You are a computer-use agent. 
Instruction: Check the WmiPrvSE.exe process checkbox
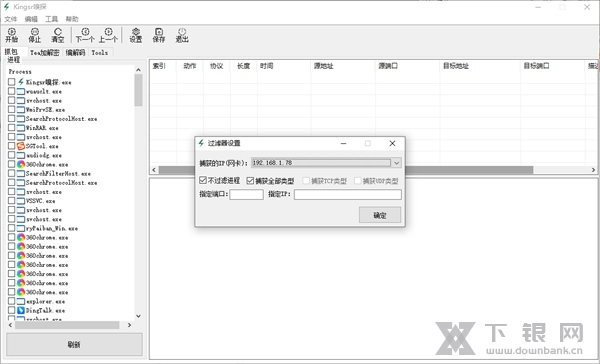11,109
